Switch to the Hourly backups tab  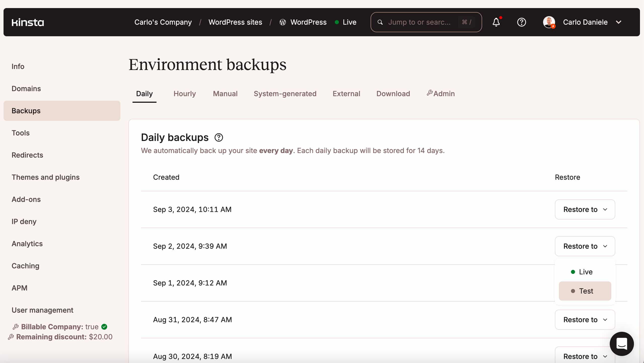pos(185,93)
